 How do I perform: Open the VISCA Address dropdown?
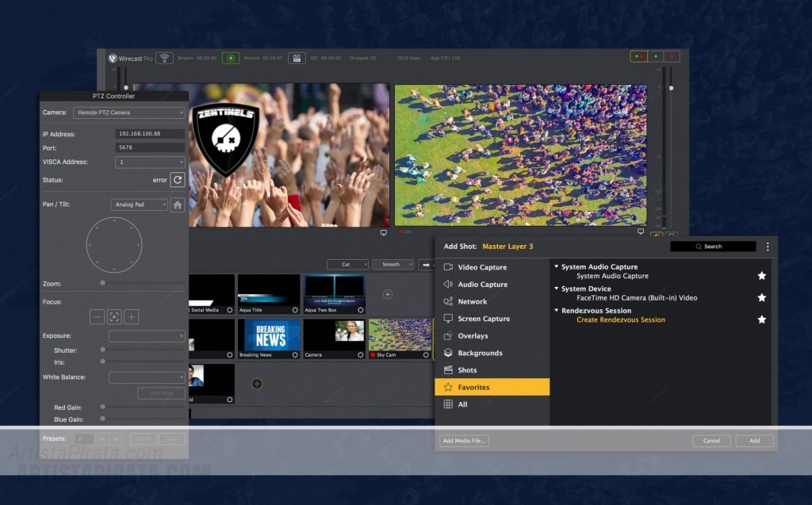click(x=150, y=162)
